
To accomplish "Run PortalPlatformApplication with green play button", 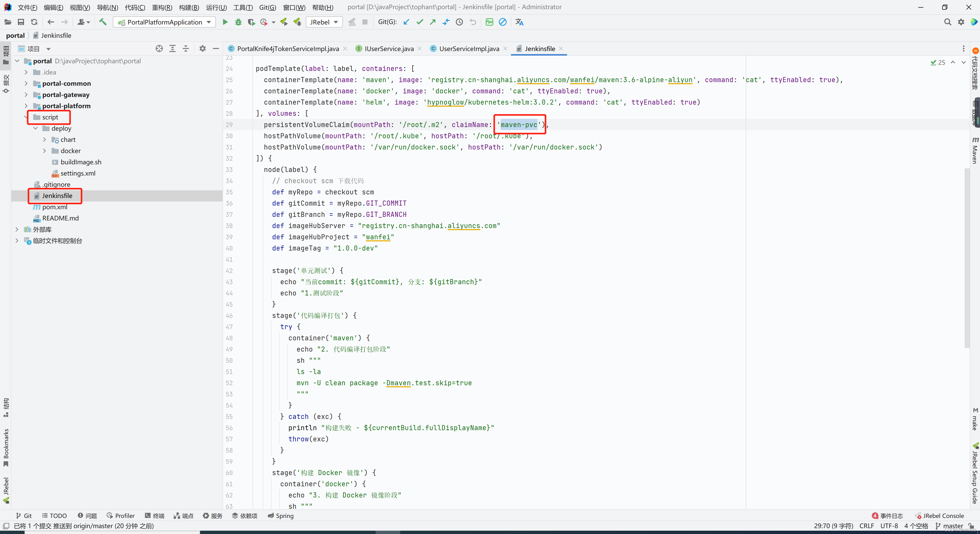I will (x=225, y=22).
